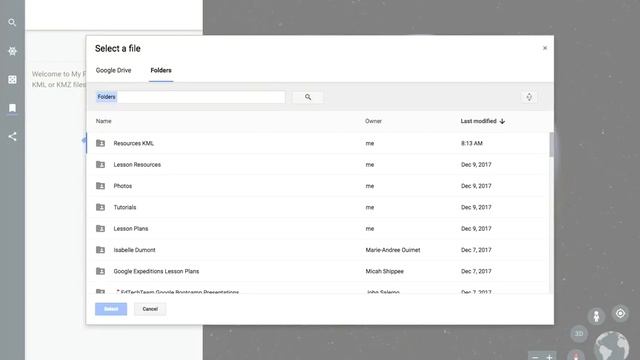This screenshot has width=640, height=360.
Task: Click folder icon next to Isabelle Dumont
Action: point(100,250)
